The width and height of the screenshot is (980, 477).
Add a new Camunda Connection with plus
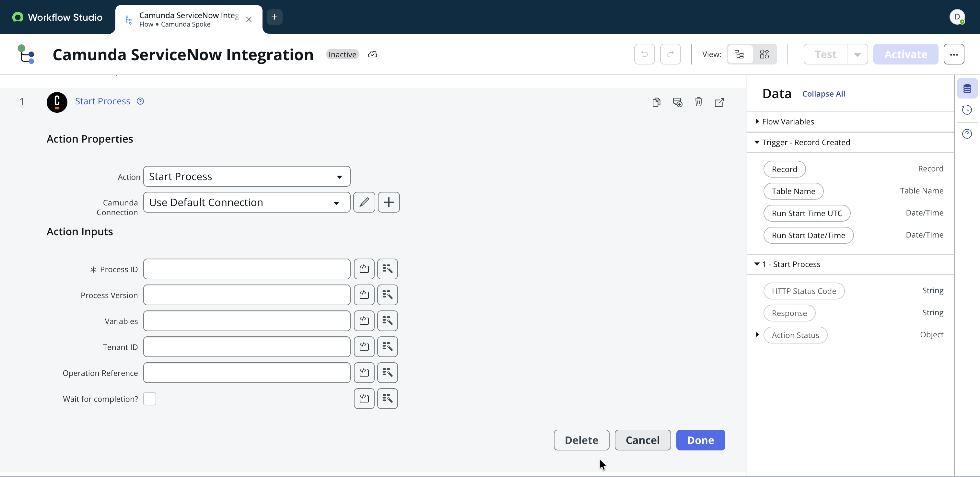(x=389, y=202)
